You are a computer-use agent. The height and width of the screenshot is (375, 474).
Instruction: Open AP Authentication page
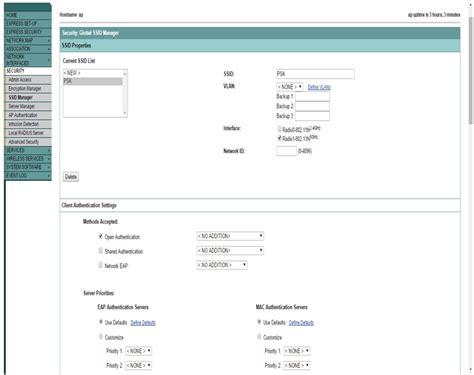tap(28, 115)
